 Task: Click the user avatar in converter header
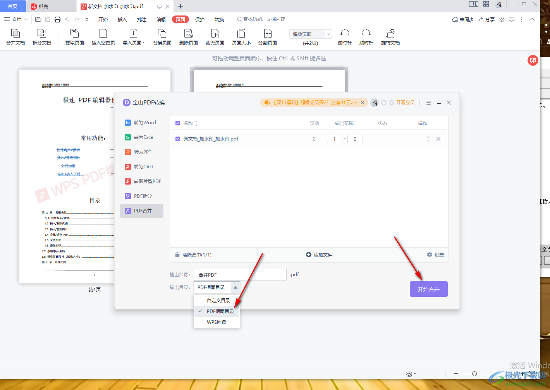pos(375,103)
